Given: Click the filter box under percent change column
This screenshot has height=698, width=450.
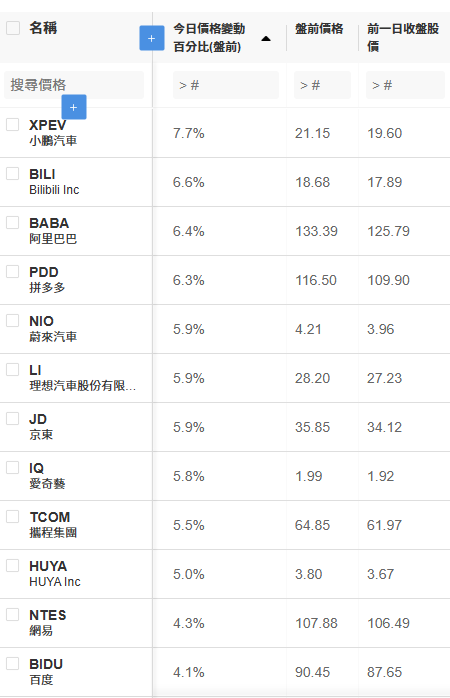Looking at the screenshot, I should [x=226, y=85].
